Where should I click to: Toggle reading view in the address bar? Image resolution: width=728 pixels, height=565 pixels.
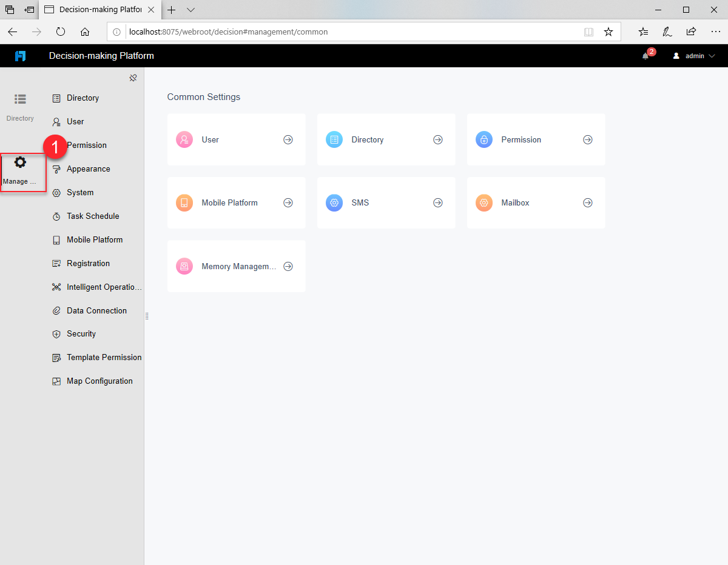pyautogui.click(x=588, y=32)
